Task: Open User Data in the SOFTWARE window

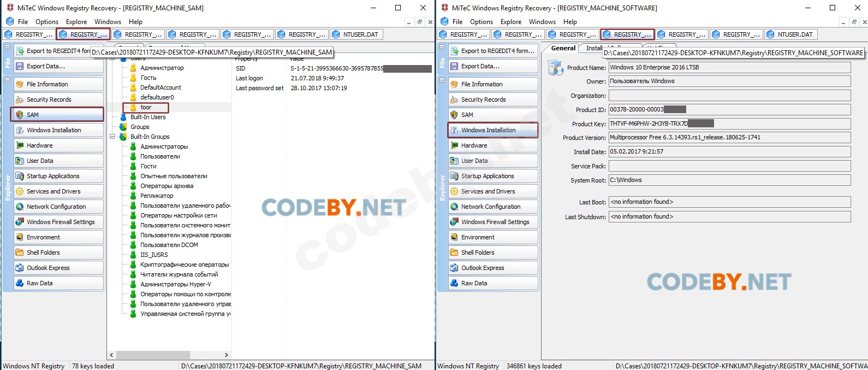Action: point(492,161)
